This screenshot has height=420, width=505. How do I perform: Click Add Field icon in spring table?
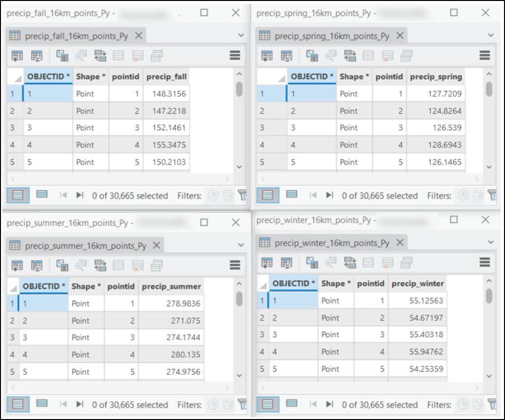click(x=267, y=56)
